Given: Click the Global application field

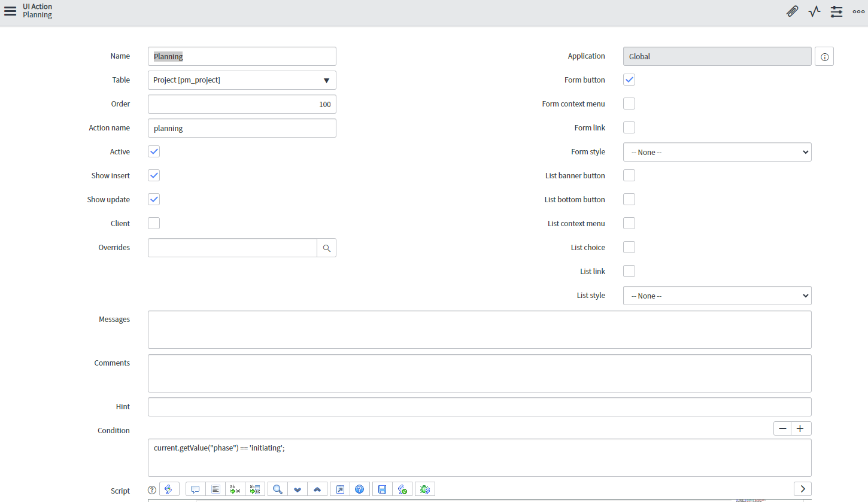Looking at the screenshot, I should [x=717, y=56].
